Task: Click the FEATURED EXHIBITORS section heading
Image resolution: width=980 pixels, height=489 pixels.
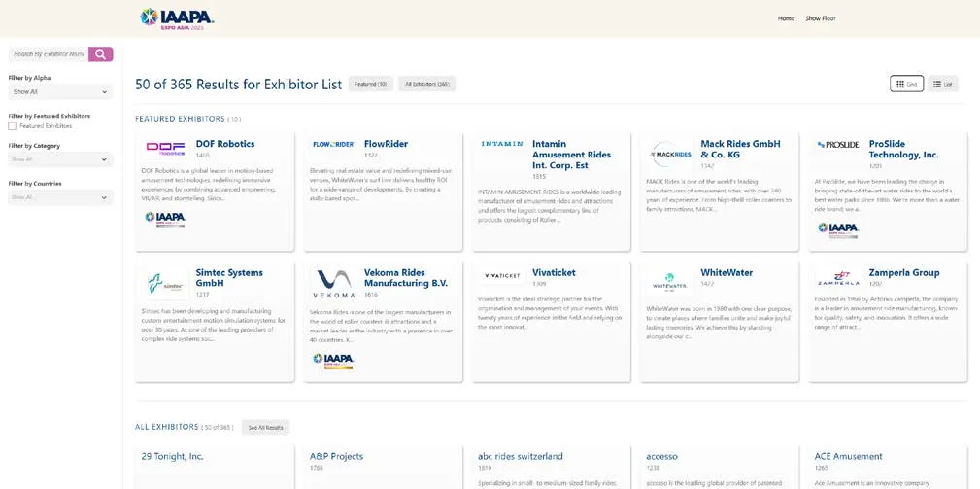Action: [x=180, y=119]
